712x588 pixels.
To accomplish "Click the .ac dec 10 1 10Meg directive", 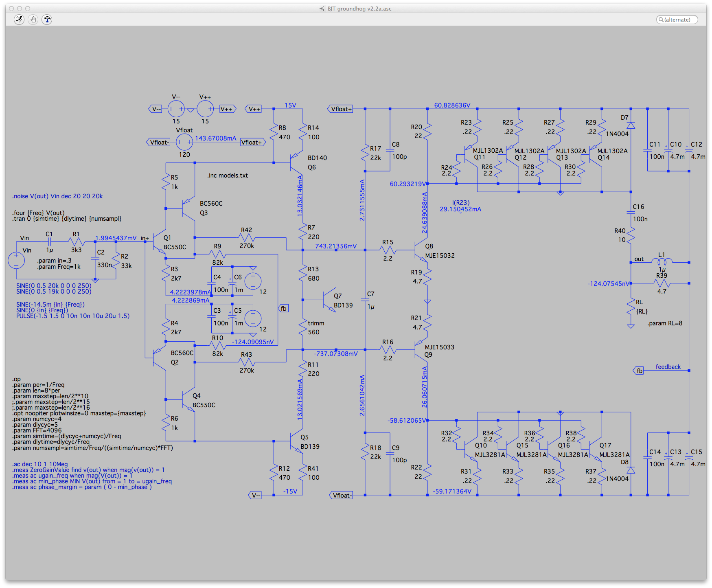I will click(40, 464).
